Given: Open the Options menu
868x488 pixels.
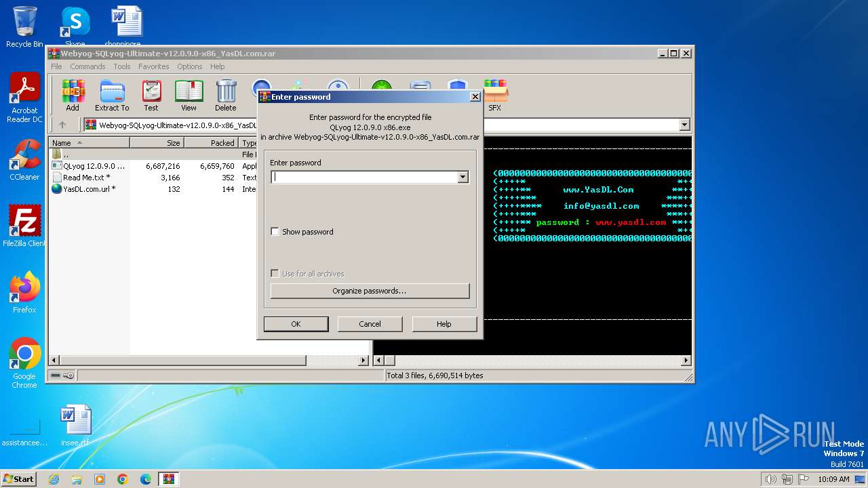Looking at the screenshot, I should [190, 66].
